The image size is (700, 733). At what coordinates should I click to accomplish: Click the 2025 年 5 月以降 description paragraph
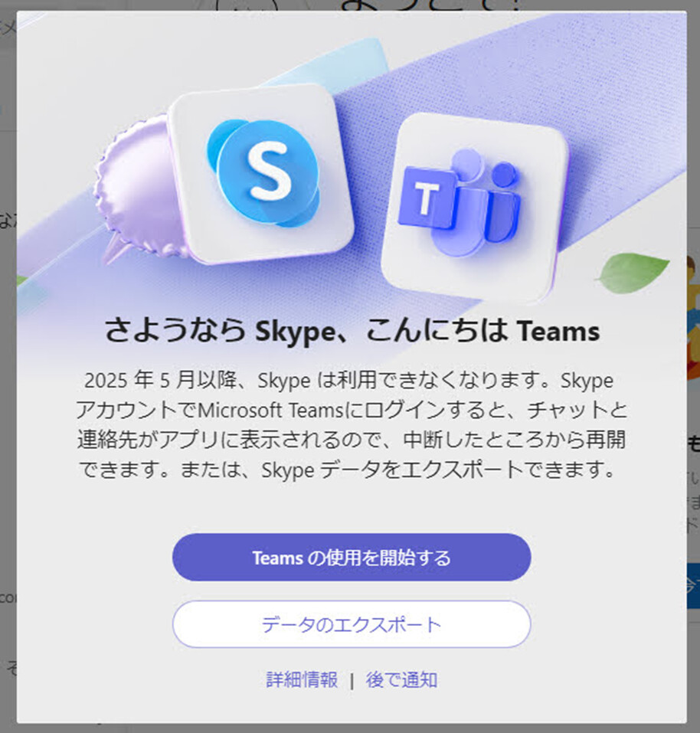352,424
